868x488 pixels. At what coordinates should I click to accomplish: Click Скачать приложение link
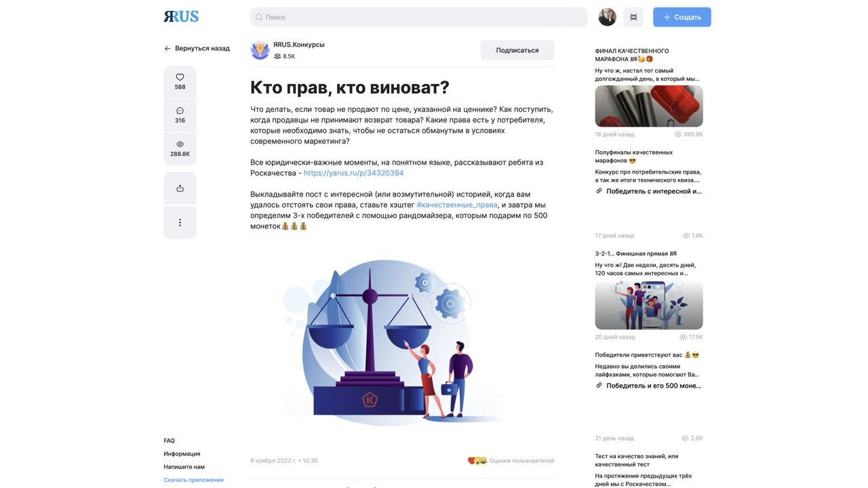click(193, 480)
